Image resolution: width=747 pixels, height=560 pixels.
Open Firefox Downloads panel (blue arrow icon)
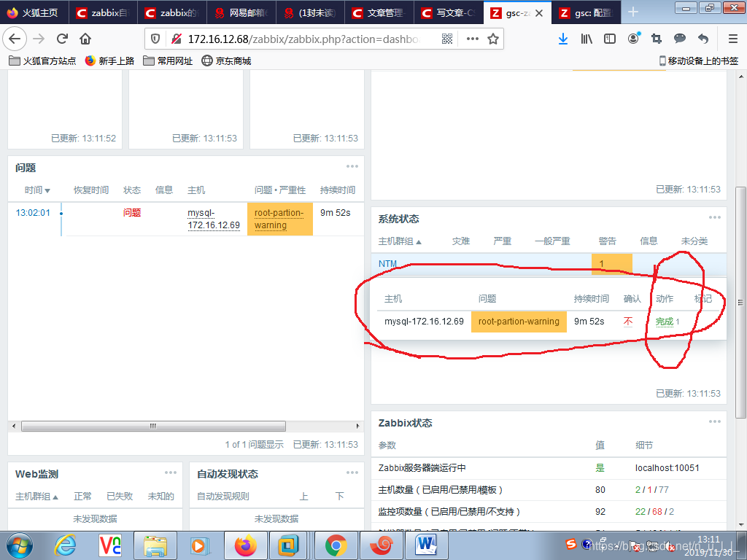pos(563,40)
